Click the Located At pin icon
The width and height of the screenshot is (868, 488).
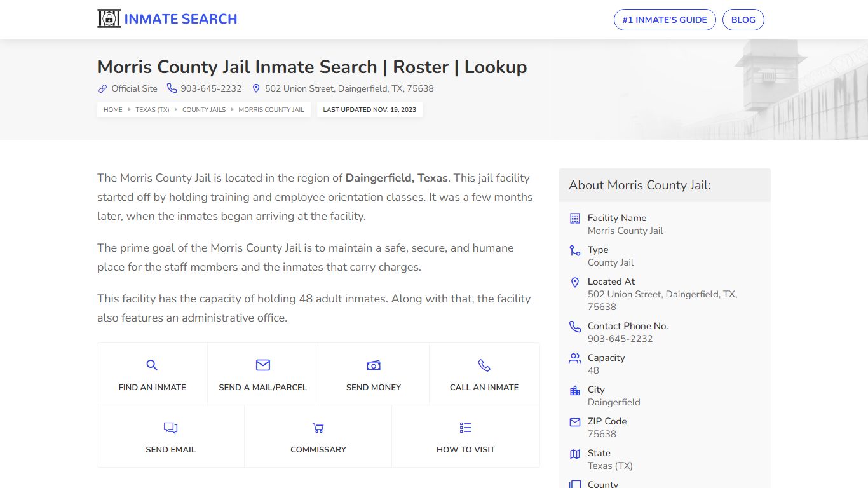pyautogui.click(x=575, y=282)
